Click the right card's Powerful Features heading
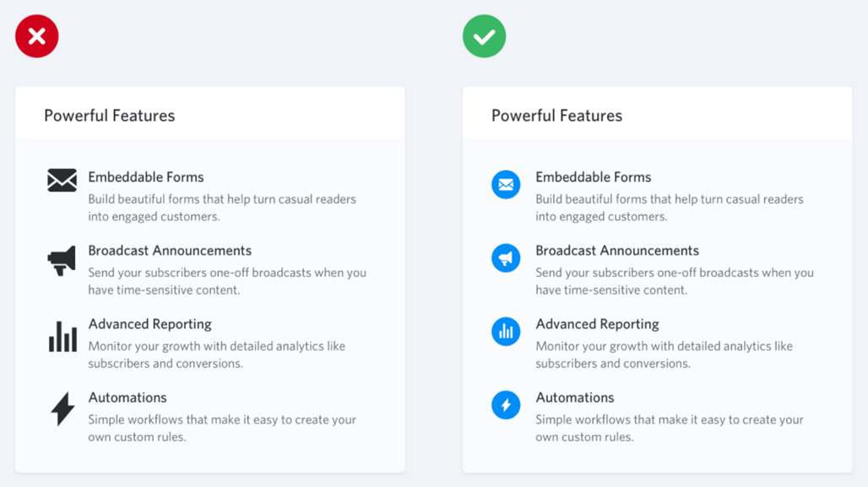 (556, 116)
